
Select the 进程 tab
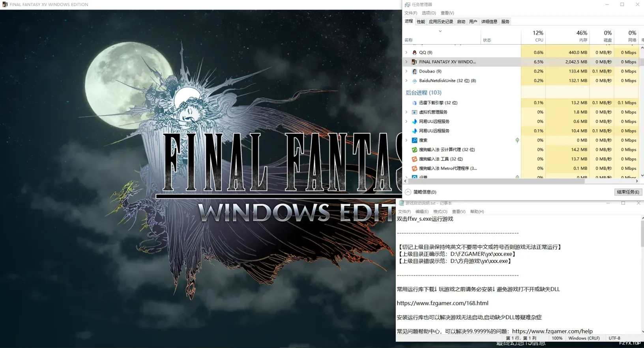[409, 21]
